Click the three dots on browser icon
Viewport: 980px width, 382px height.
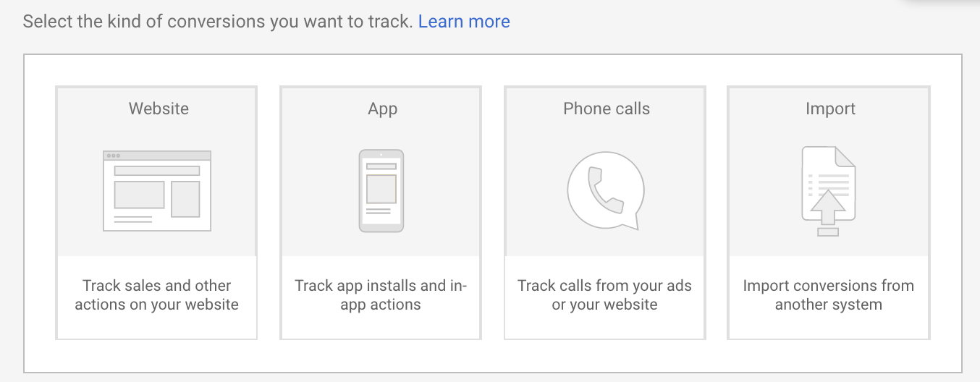pos(114,156)
